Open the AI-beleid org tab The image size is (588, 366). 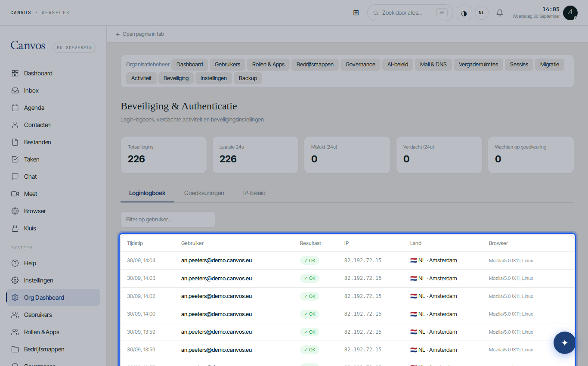click(x=398, y=65)
